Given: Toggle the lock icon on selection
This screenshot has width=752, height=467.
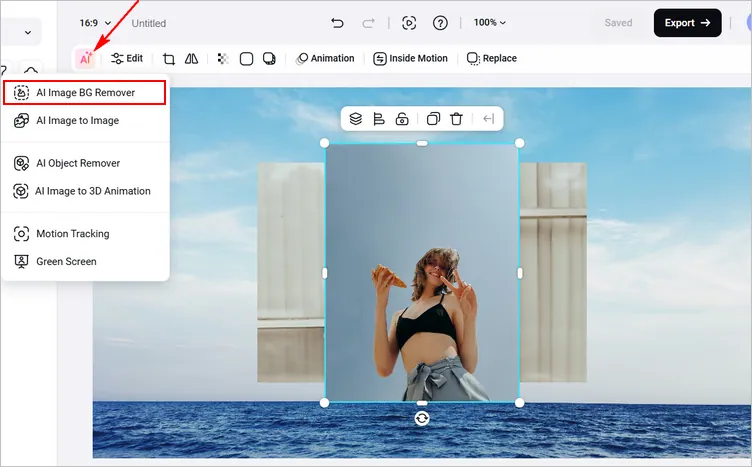Looking at the screenshot, I should pyautogui.click(x=402, y=118).
